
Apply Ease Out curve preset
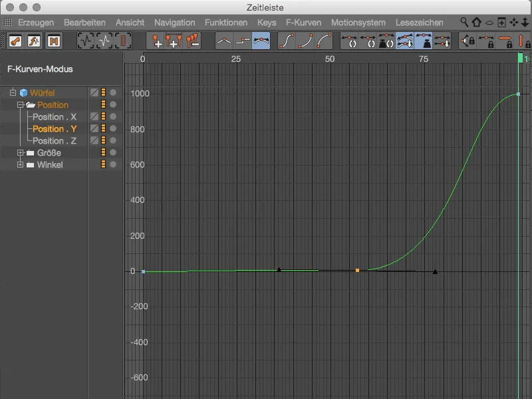[324, 41]
